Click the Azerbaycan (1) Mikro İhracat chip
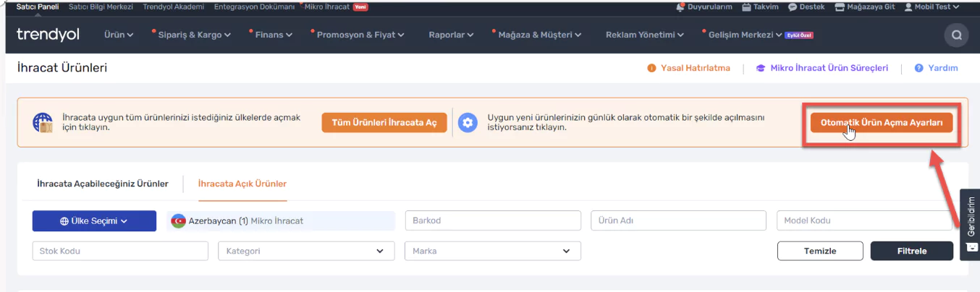This screenshot has height=292, width=980. coord(281,221)
